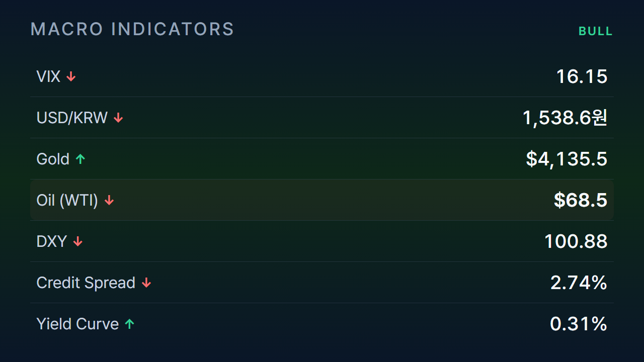Select the USD/KRW indicator label
Viewport: 644px width, 362px height.
[x=72, y=118]
